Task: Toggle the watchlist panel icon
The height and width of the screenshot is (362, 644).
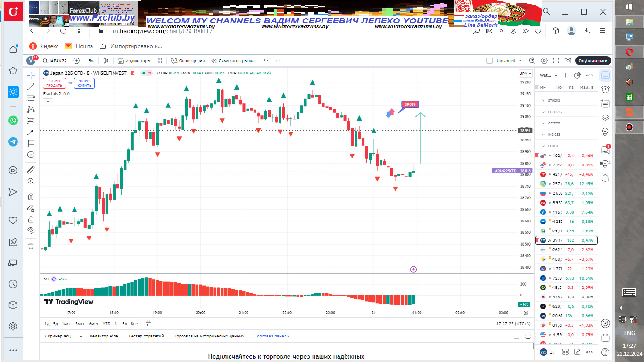Action: coord(605,75)
